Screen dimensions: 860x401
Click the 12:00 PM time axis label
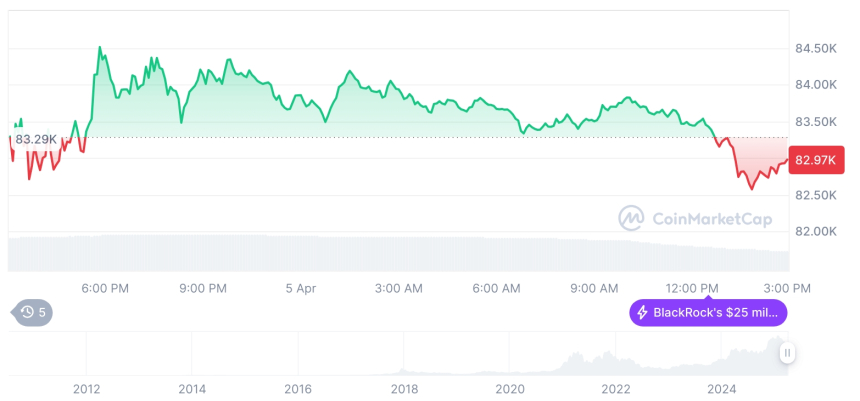pyautogui.click(x=693, y=288)
